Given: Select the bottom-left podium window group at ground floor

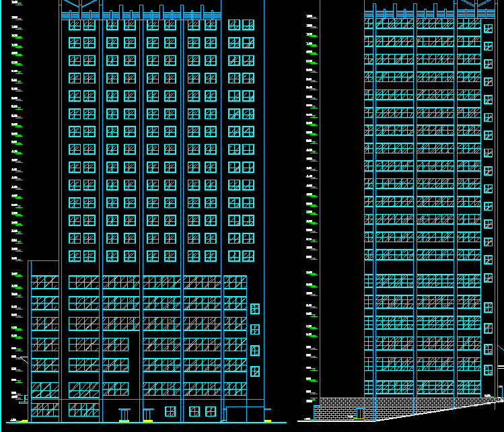Looking at the screenshot, I should 45,409.
